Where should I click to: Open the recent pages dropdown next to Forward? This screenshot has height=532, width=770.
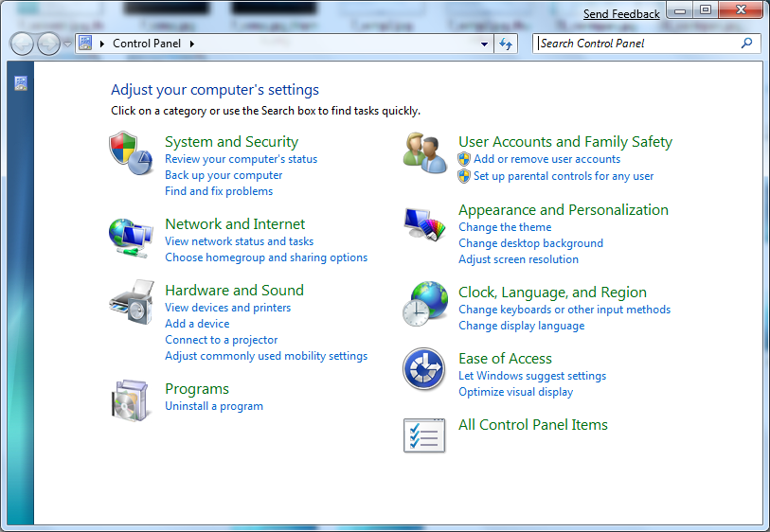pos(67,44)
